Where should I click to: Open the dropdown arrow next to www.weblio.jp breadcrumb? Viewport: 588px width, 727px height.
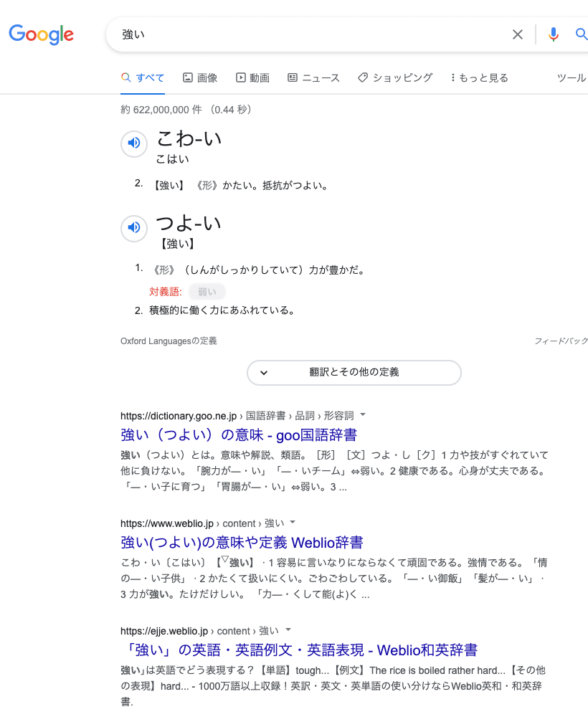291,523
